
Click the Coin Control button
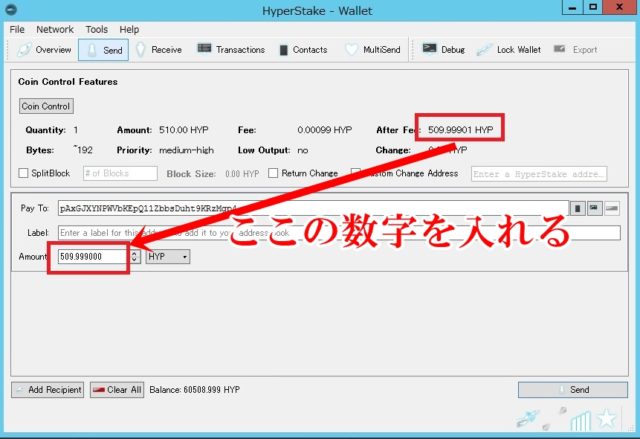pyautogui.click(x=46, y=106)
